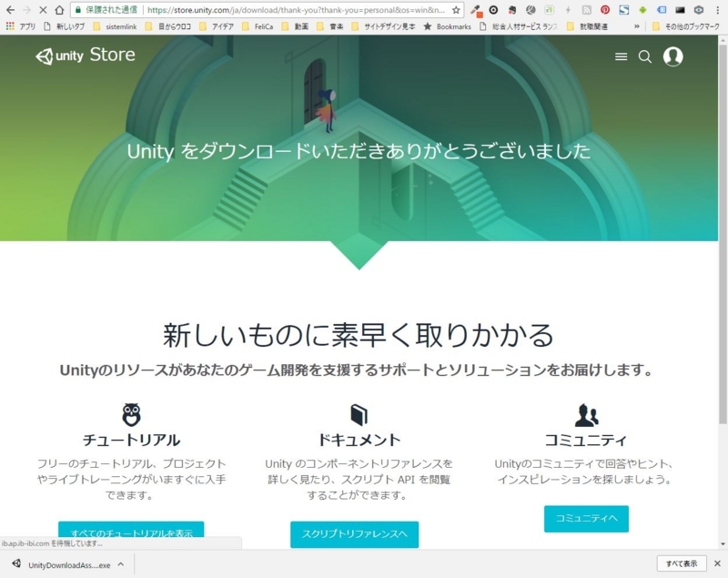Screen dimensions: 728x578
Task: Open Chrome three-dot menu
Action: coord(717,10)
